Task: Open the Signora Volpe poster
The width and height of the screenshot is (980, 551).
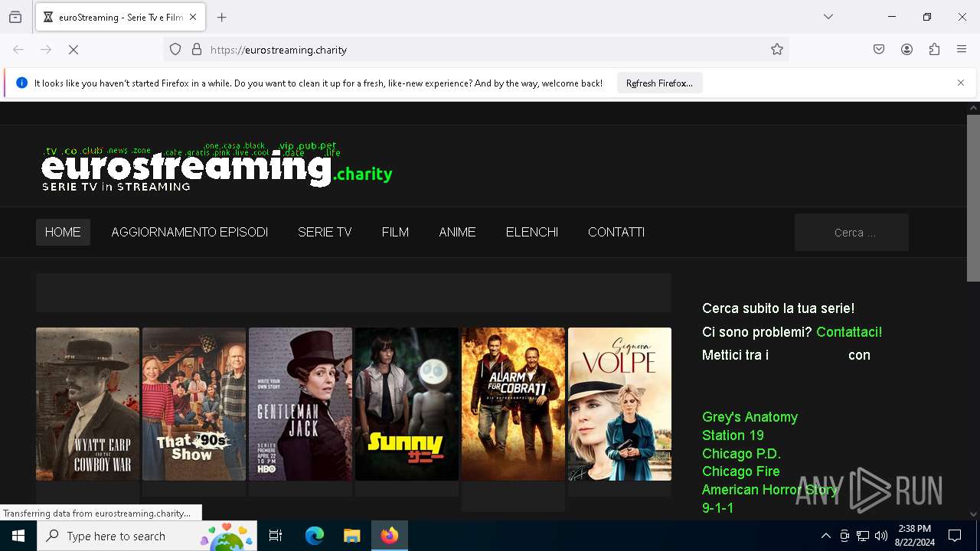Action: pos(619,404)
